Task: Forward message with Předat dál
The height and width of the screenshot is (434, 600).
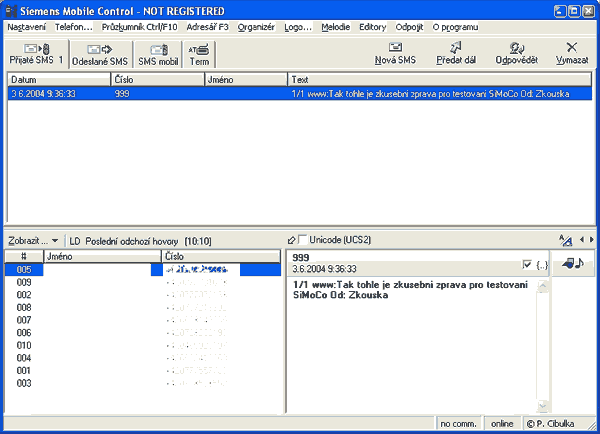Action: pyautogui.click(x=456, y=54)
